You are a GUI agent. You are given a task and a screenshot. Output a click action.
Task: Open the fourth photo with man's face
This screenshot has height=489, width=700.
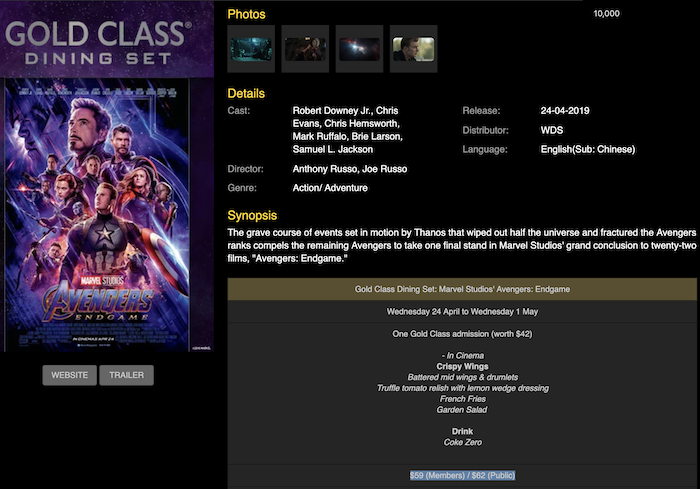413,49
